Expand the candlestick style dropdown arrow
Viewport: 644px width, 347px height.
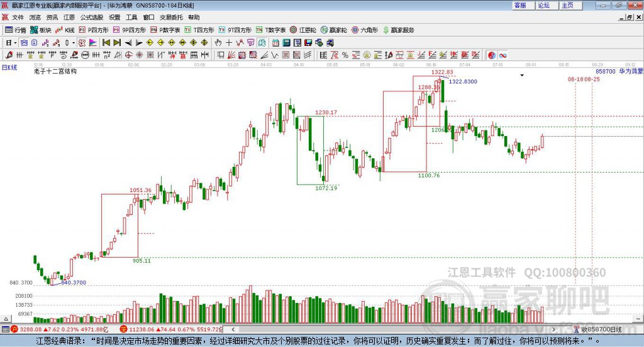[x=74, y=43]
